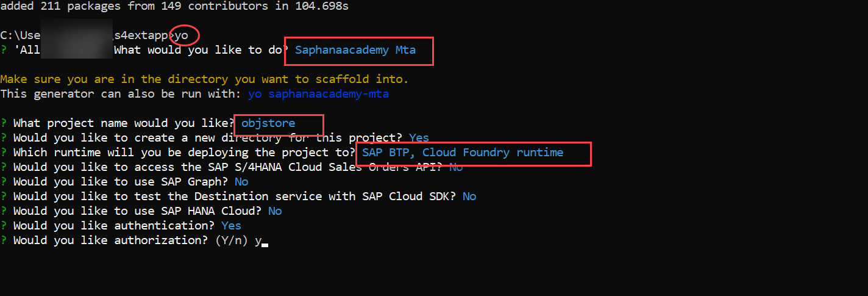Click the objstore project name value
Screen dimensions: 868x296
point(268,123)
